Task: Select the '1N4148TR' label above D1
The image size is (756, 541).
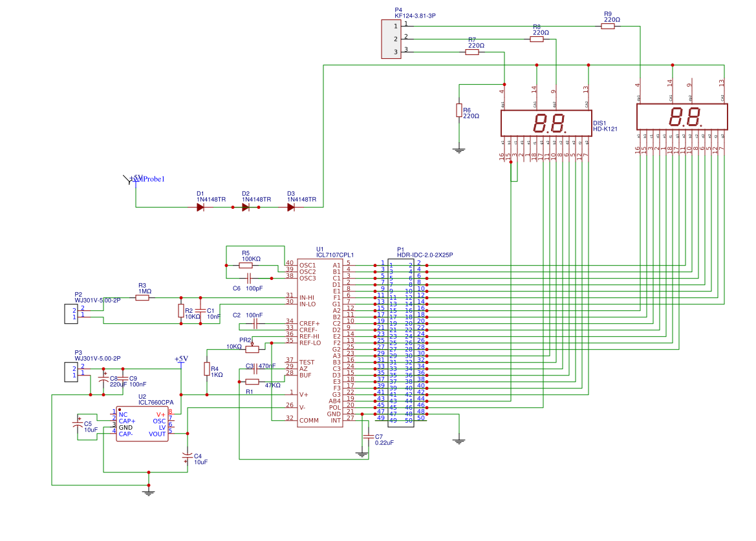Action: [211, 200]
